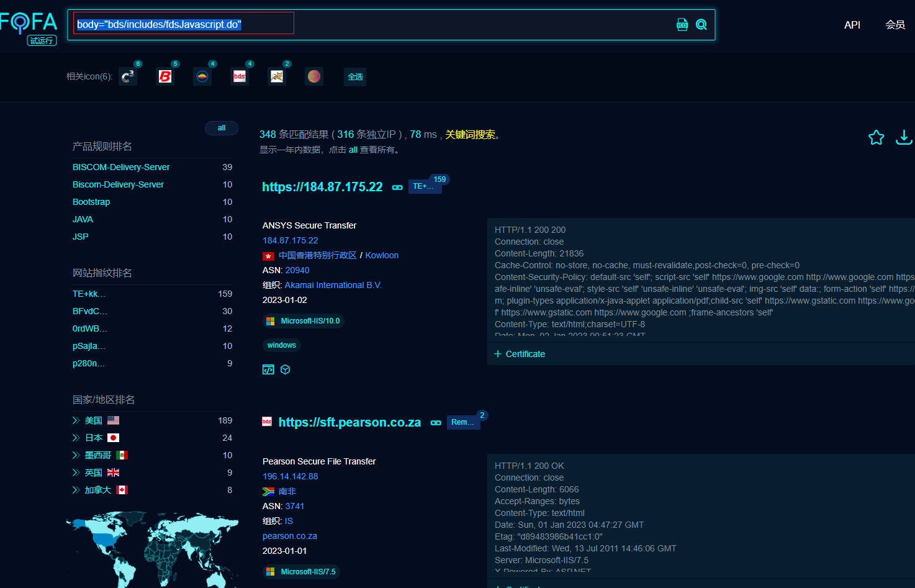Filter by Biscom-Delivery-Server with count 10
The height and width of the screenshot is (588, 915).
(118, 184)
